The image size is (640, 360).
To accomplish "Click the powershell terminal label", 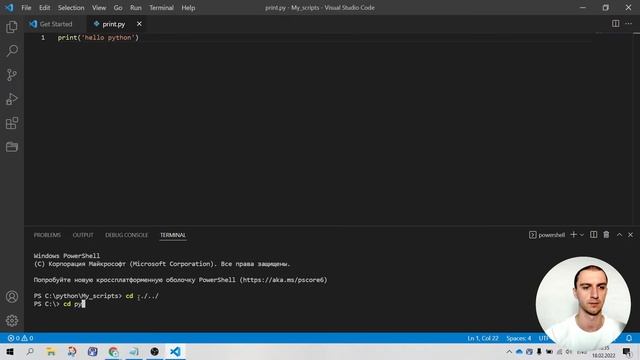I will [x=547, y=235].
